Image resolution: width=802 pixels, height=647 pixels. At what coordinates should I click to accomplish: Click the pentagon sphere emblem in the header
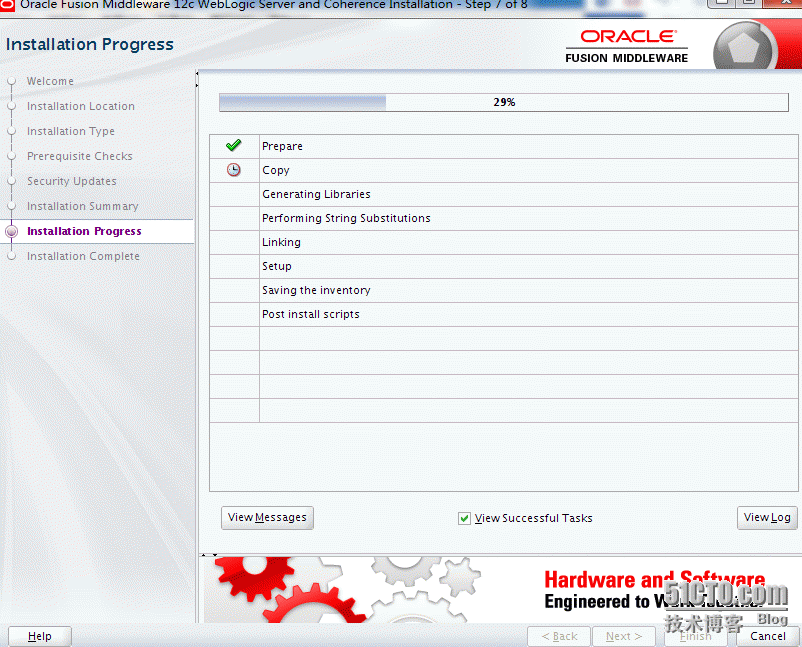click(743, 48)
